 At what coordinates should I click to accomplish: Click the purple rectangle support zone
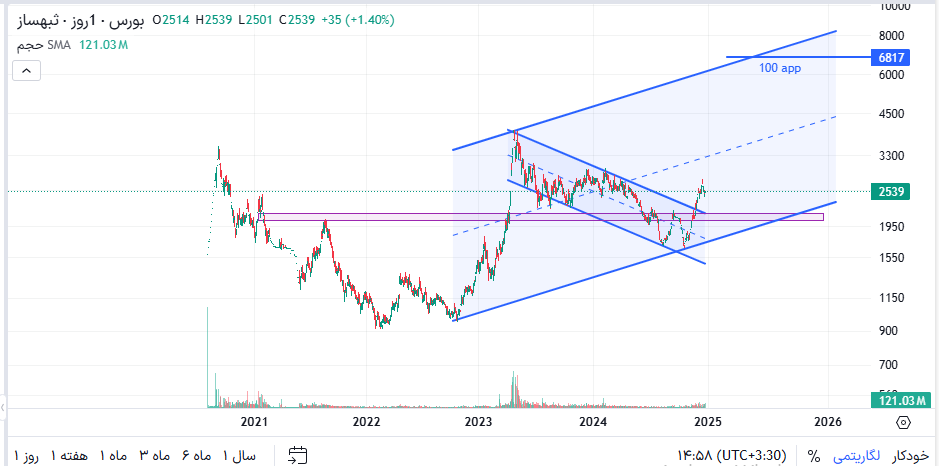coord(540,217)
